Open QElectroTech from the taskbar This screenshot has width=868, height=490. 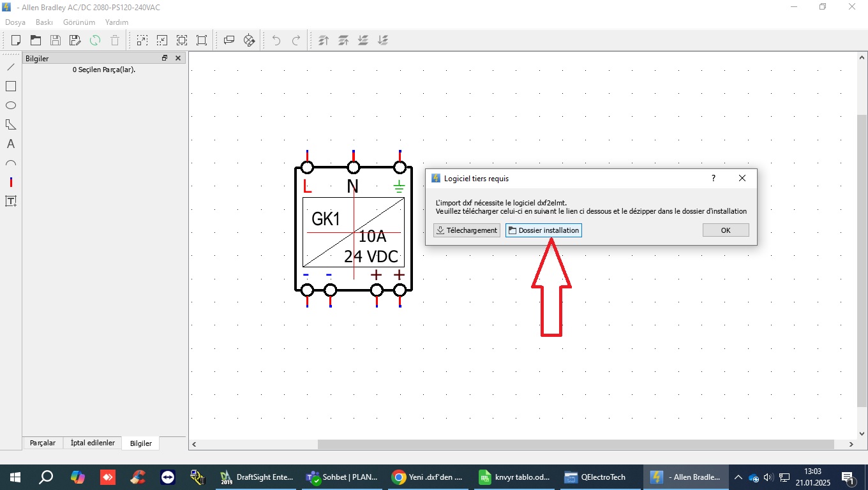click(596, 477)
